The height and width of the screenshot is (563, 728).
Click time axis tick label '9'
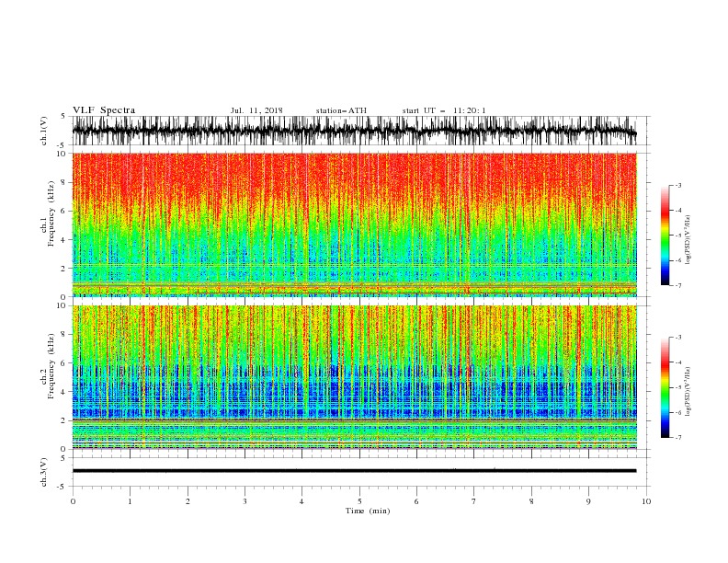tap(588, 501)
